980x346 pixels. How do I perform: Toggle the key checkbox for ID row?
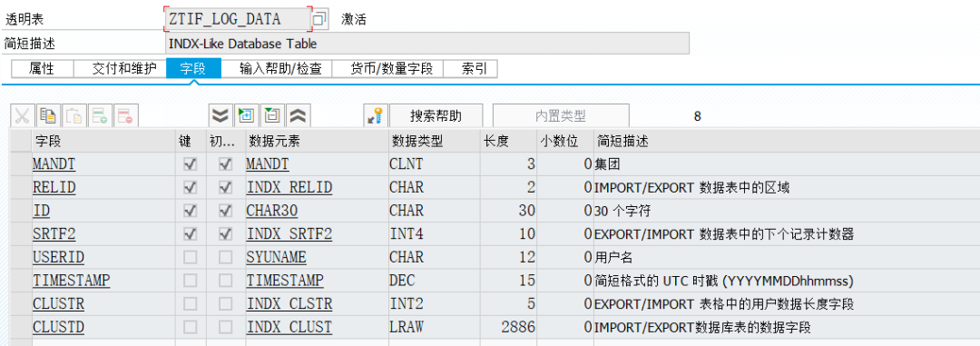point(191,211)
